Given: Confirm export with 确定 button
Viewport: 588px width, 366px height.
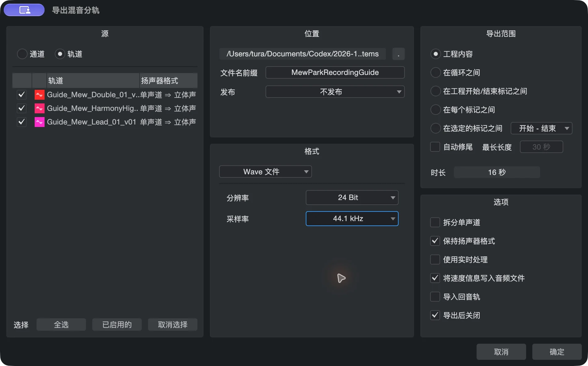Looking at the screenshot, I should [557, 352].
